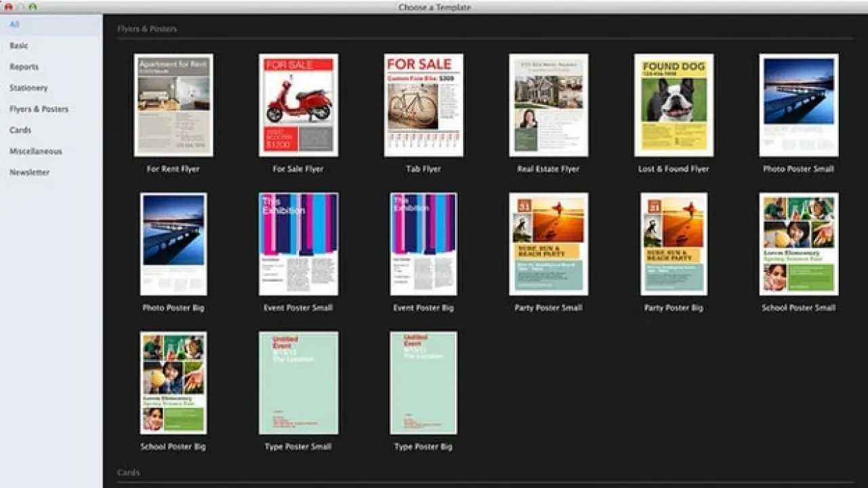The width and height of the screenshot is (868, 488).
Task: Select the Newsletter category in sidebar
Action: click(x=29, y=172)
